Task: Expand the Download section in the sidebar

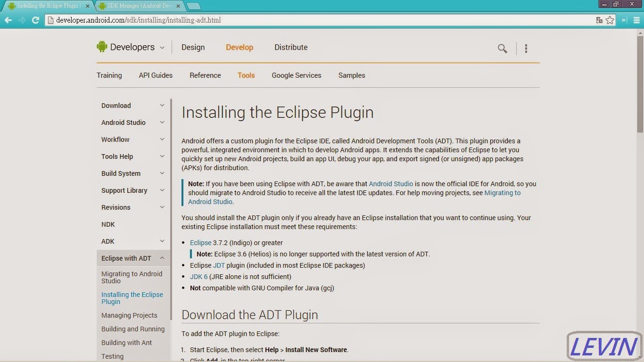Action: 162,106
